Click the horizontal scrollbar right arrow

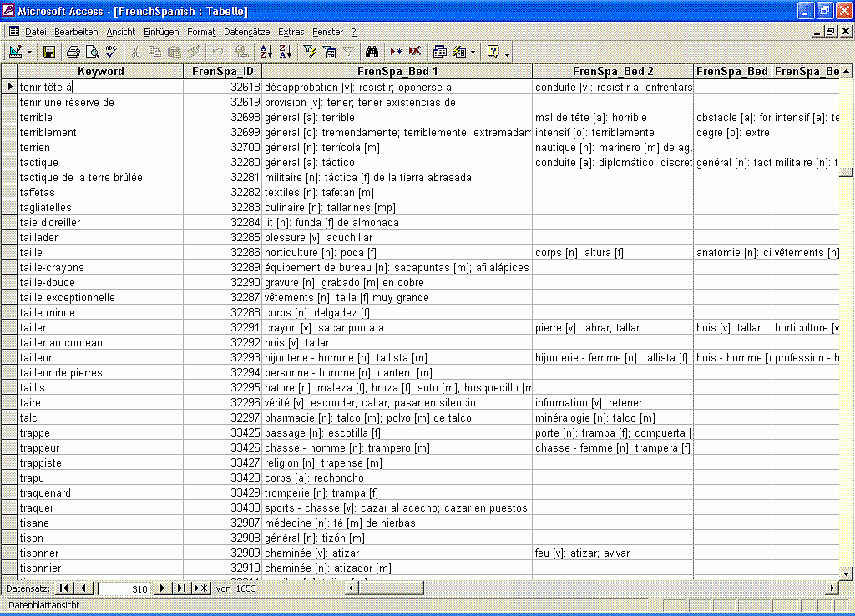832,588
